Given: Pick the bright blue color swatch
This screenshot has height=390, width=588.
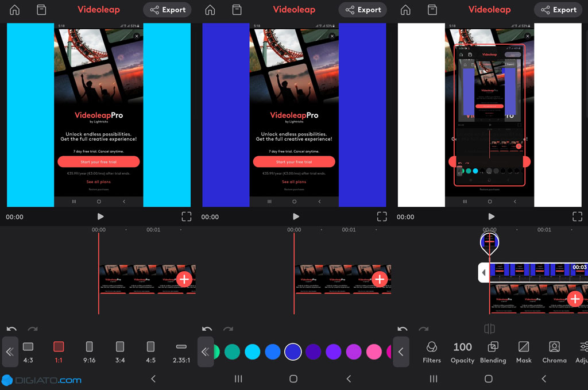Looking at the screenshot, I should 273,352.
